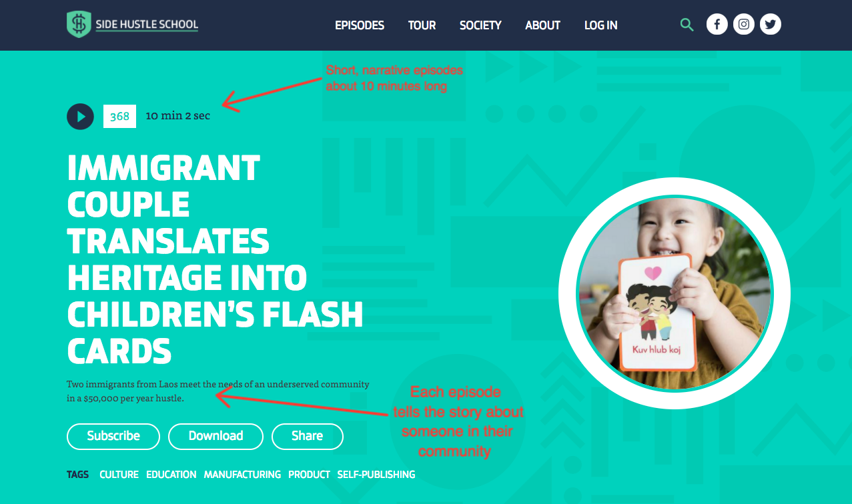
Task: Open the search magnifier icon
Action: (x=687, y=25)
